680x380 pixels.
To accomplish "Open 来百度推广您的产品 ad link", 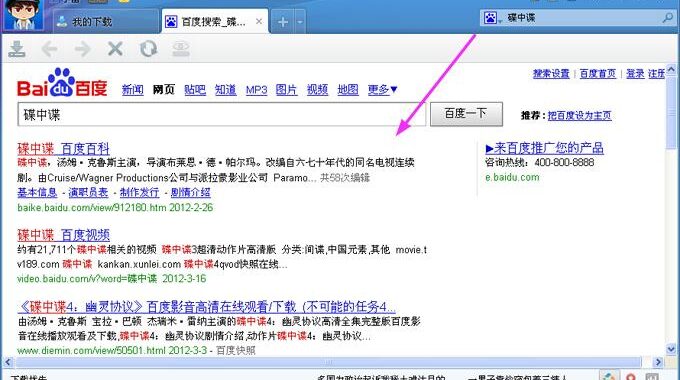I will click(544, 148).
